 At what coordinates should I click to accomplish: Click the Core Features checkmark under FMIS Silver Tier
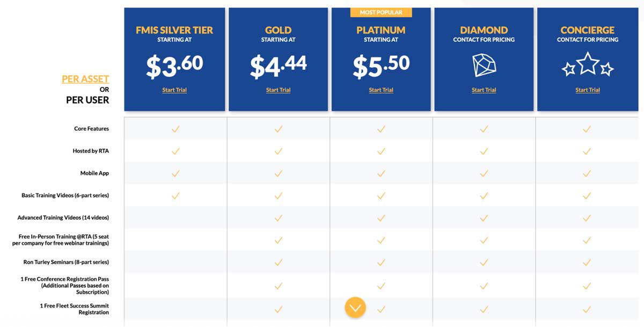click(174, 129)
